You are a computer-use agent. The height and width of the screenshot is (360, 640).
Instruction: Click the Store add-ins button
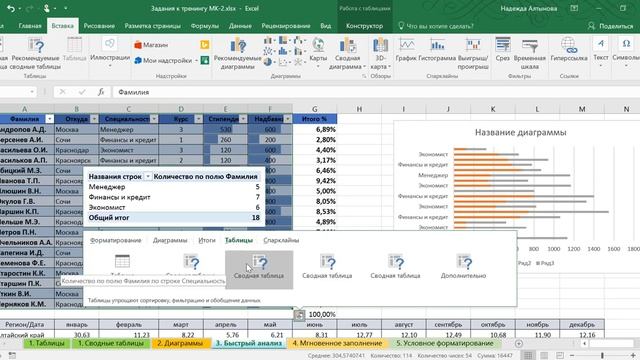[151, 45]
